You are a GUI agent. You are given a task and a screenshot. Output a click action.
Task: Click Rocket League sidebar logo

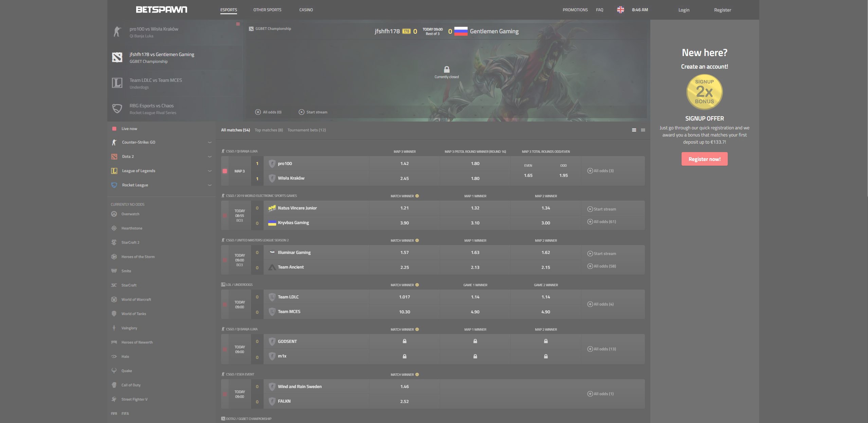click(114, 185)
